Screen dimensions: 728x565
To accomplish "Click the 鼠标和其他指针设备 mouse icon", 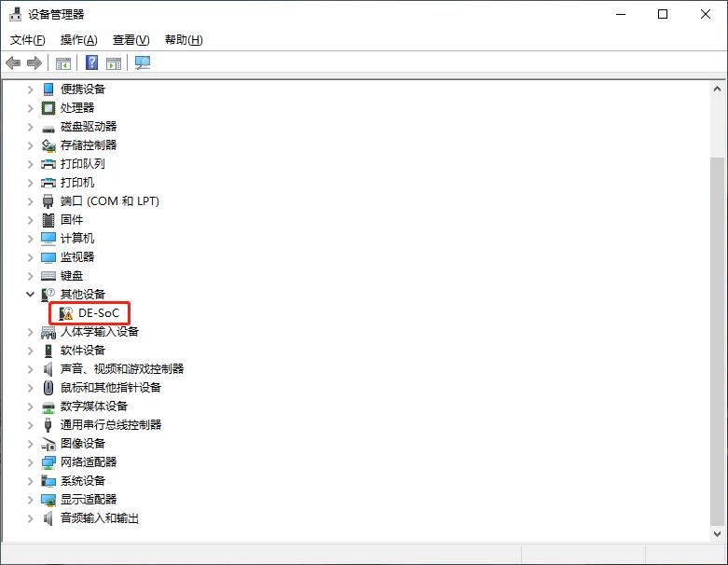I will [48, 388].
